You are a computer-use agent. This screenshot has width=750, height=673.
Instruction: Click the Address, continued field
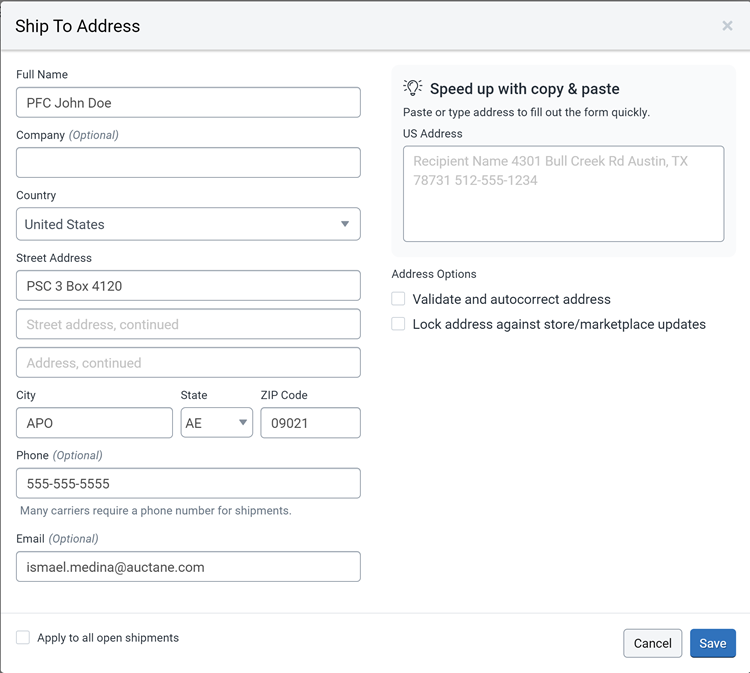click(188, 363)
